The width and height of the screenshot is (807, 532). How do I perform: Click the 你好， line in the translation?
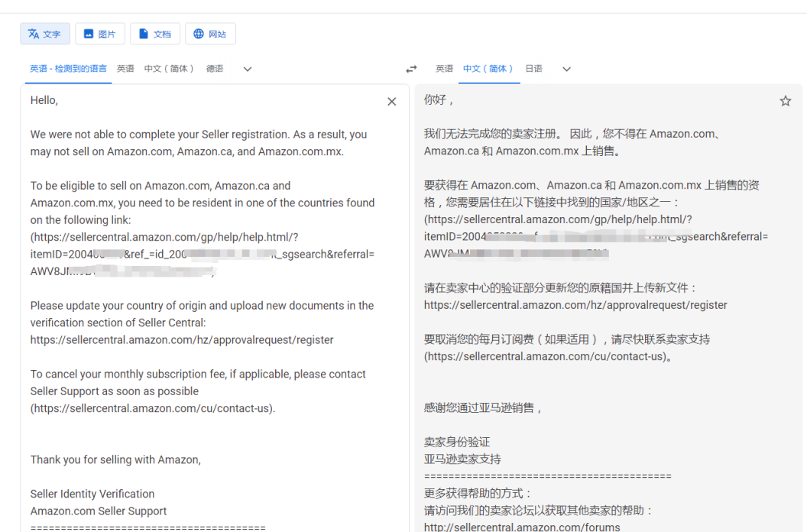click(439, 100)
